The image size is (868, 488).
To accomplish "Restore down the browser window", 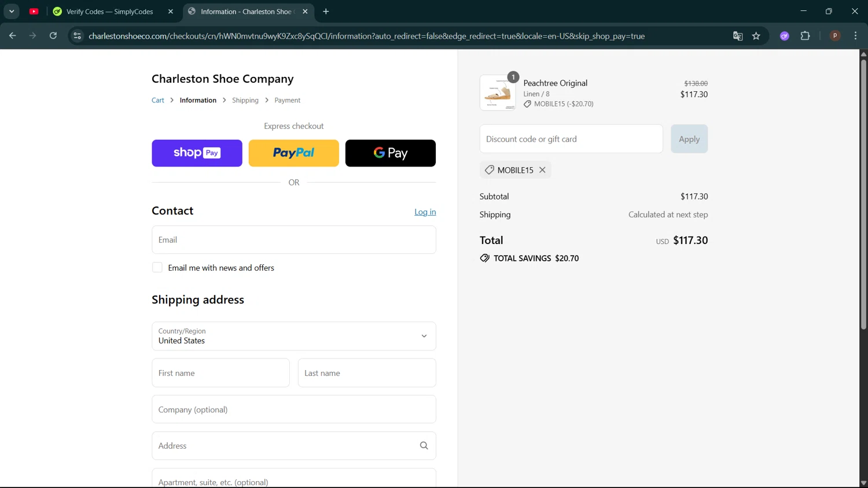I will 829,11.
